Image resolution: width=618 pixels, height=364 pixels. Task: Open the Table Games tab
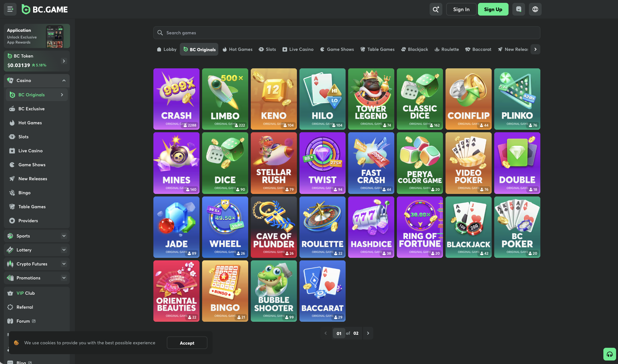coord(377,49)
